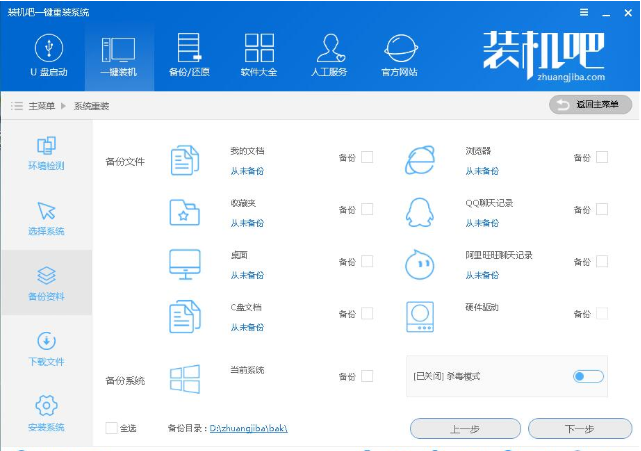Open the 官方网站 globe icon
Screen dimensions: 641x451
click(400, 48)
